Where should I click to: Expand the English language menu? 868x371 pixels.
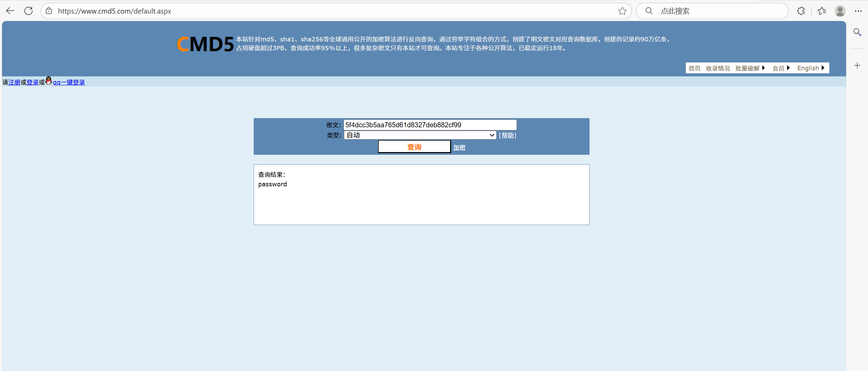[810, 68]
